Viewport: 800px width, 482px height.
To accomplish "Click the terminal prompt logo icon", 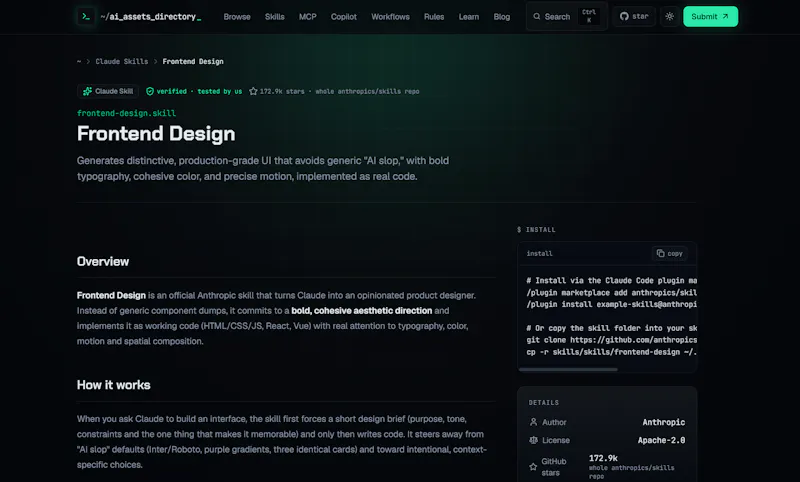I will pos(86,17).
